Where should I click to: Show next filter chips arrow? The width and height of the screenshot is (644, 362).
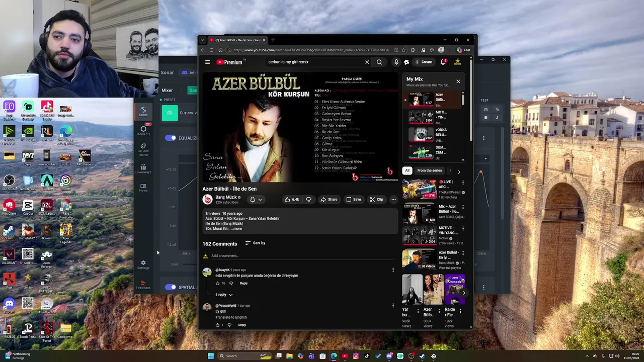click(459, 171)
